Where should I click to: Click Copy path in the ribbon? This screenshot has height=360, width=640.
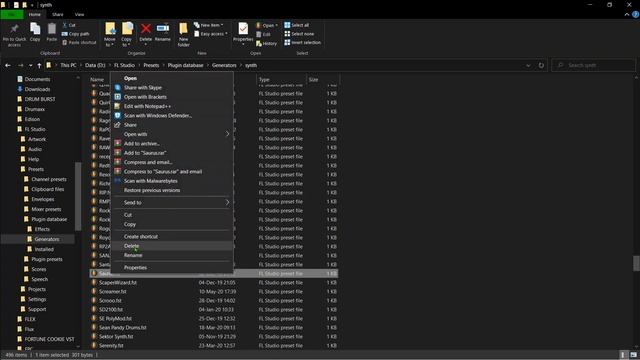click(x=76, y=34)
